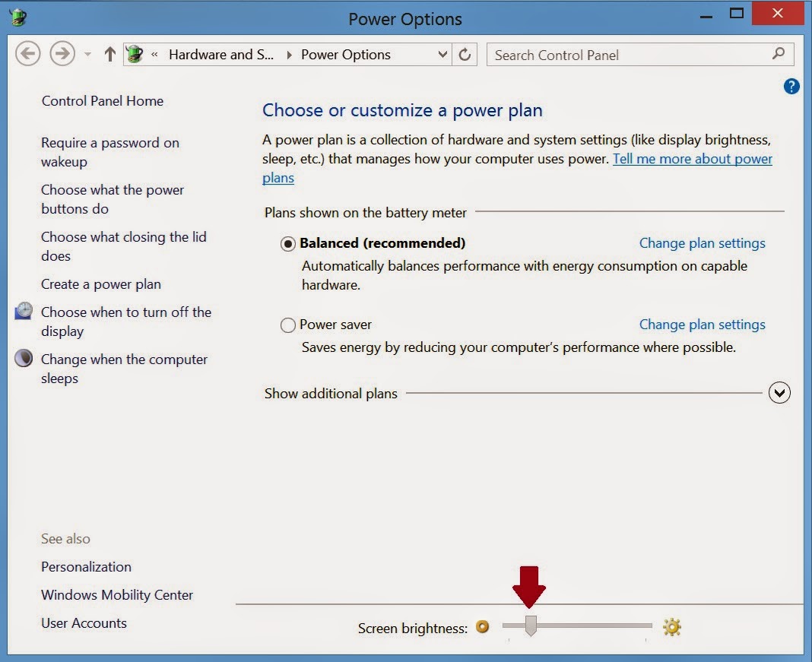Click the window title bar battery icon
812x662 pixels.
pos(18,17)
